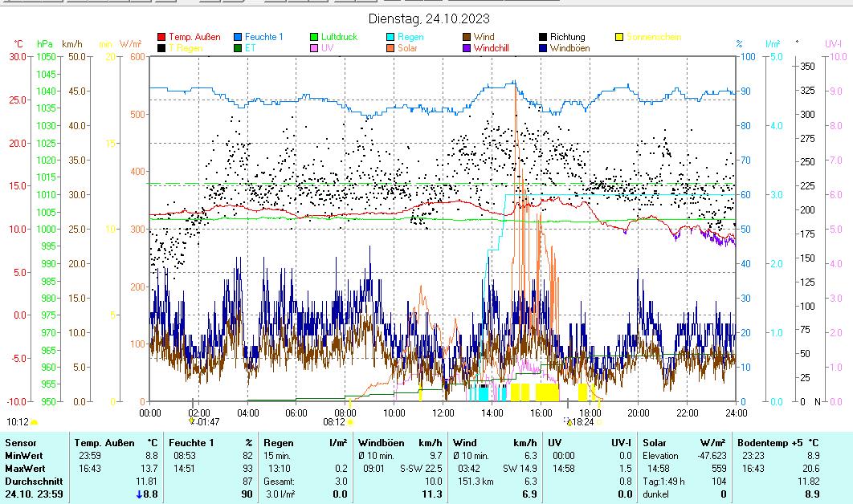The height and width of the screenshot is (504, 853).
Task: Click the dark green ET legend swatch
Action: (x=238, y=48)
